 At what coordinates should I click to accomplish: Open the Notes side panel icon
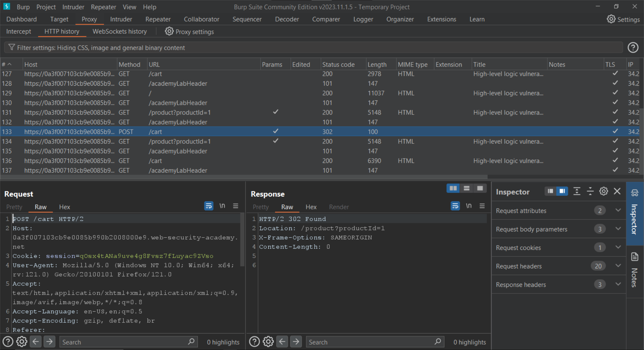click(635, 257)
